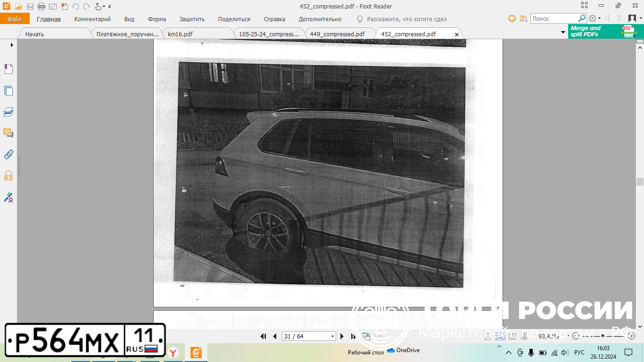This screenshot has height=362, width=644.
Task: Go to the first page
Action: pyautogui.click(x=264, y=336)
